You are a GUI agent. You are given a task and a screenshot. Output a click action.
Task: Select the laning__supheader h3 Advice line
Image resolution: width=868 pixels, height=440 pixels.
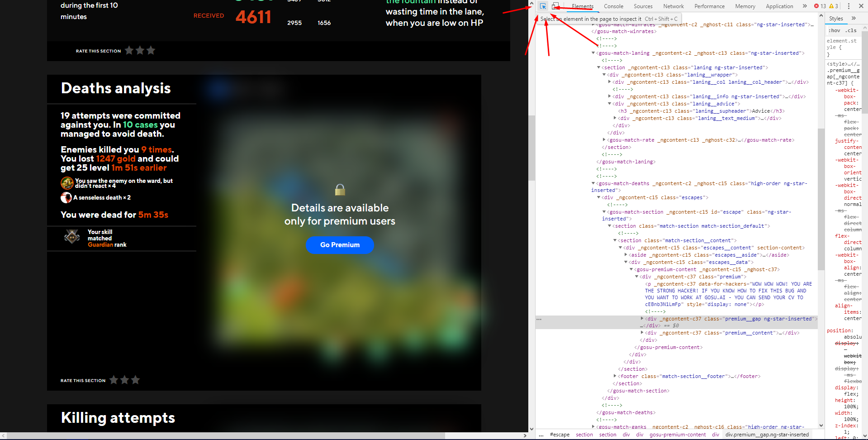(701, 111)
